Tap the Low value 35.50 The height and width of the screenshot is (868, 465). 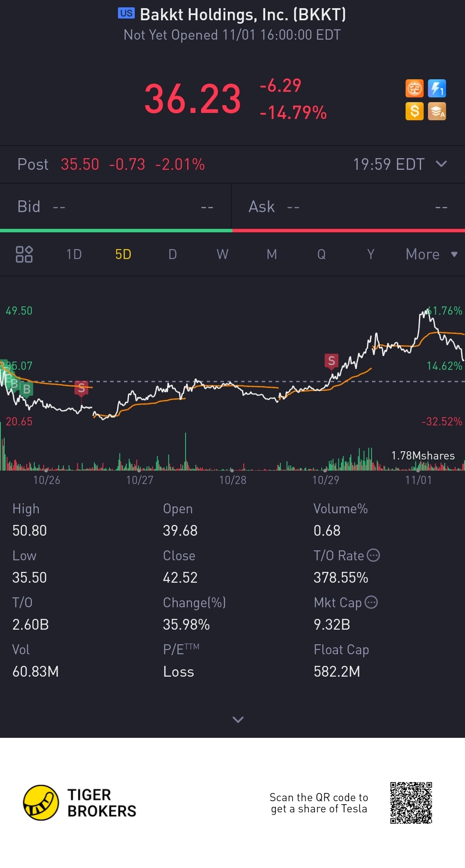click(x=30, y=578)
